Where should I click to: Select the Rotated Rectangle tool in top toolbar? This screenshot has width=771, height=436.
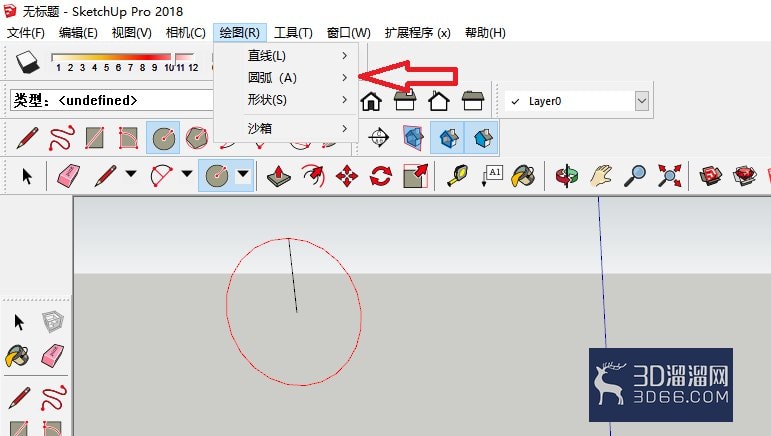click(128, 138)
